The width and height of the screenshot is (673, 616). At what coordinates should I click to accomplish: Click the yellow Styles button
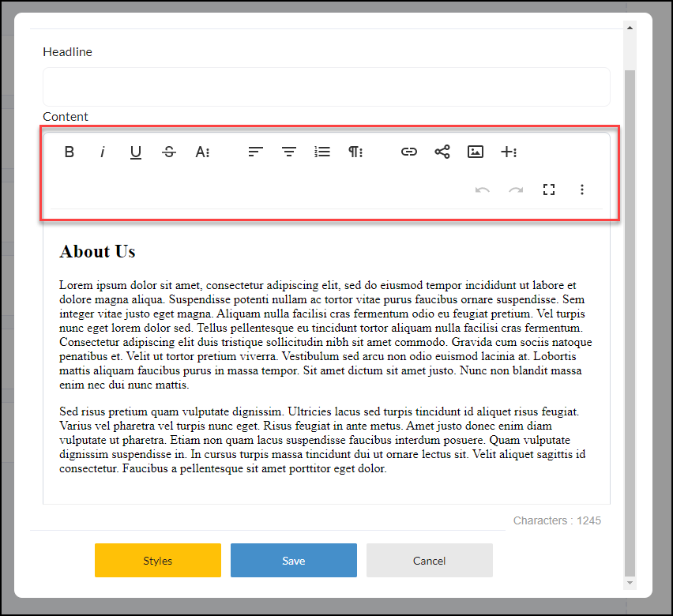coord(158,560)
